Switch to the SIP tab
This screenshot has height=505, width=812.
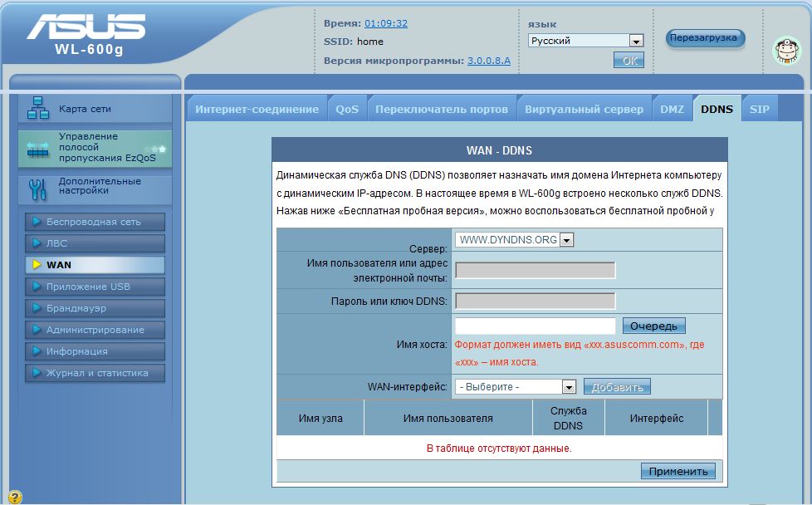tap(760, 109)
